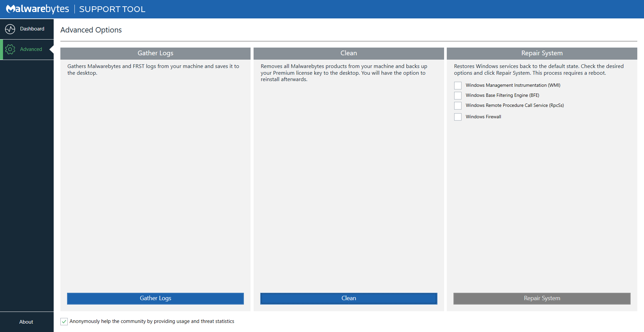Click the Windows Firewall label text
Image resolution: width=644 pixels, height=332 pixels.
click(x=483, y=117)
